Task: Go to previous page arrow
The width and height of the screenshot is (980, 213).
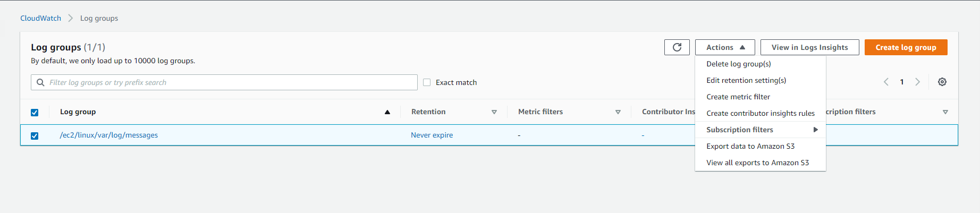Action: click(x=886, y=82)
